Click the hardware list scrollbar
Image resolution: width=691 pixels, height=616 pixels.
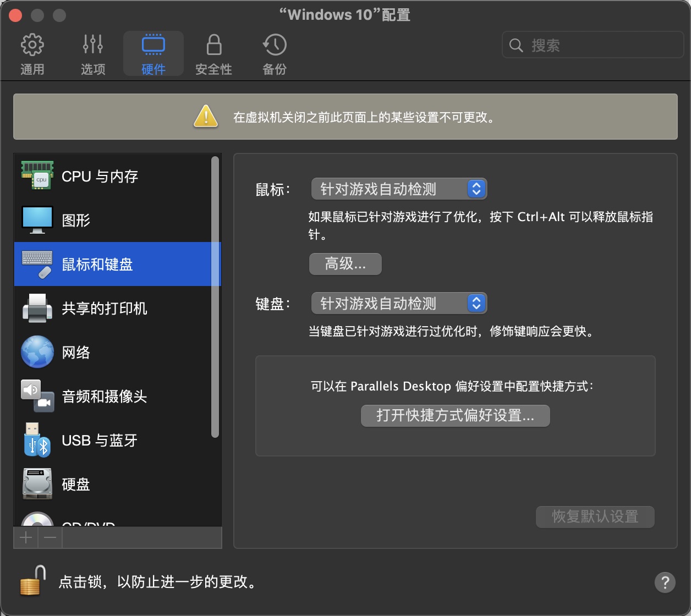[215, 297]
